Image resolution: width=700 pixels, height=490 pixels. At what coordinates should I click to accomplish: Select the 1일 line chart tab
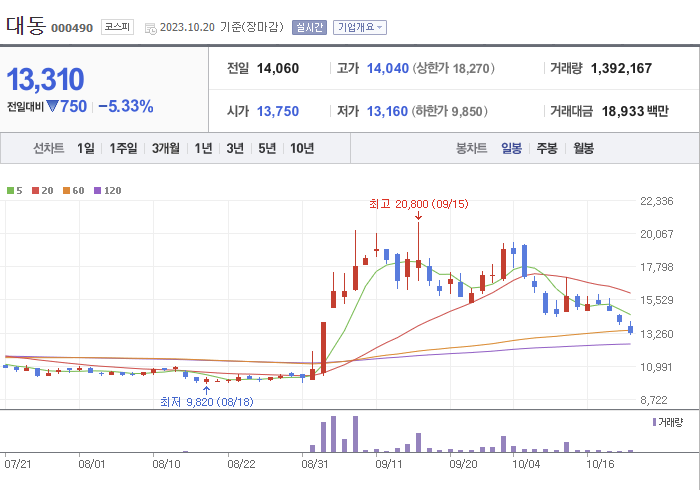[86, 148]
